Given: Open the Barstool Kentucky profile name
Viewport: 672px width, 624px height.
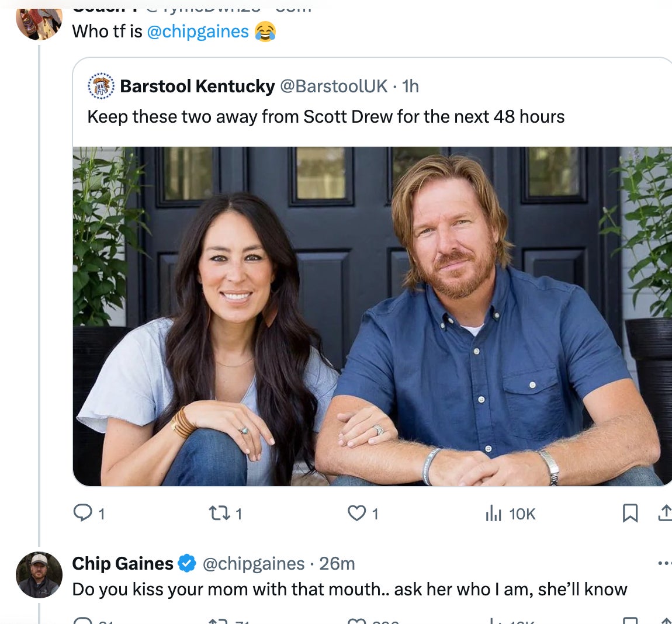Looking at the screenshot, I should [x=198, y=86].
